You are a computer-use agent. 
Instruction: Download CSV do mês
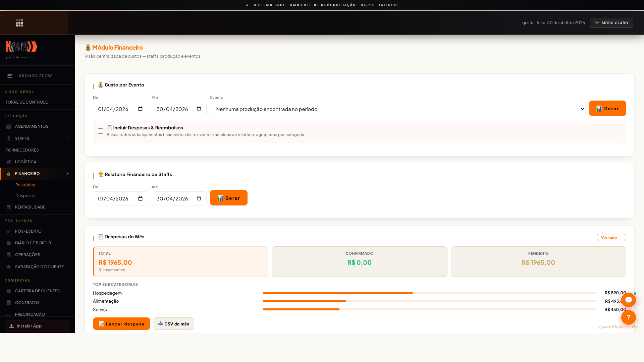click(x=173, y=324)
